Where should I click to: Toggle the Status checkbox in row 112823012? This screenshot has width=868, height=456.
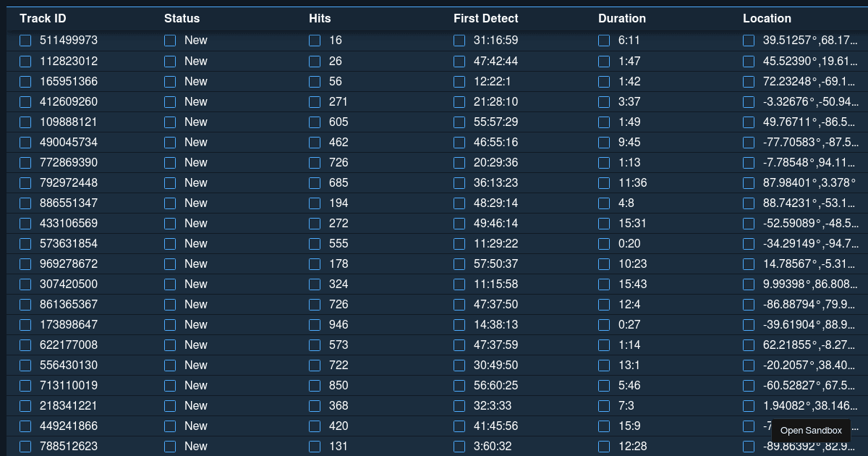click(170, 61)
